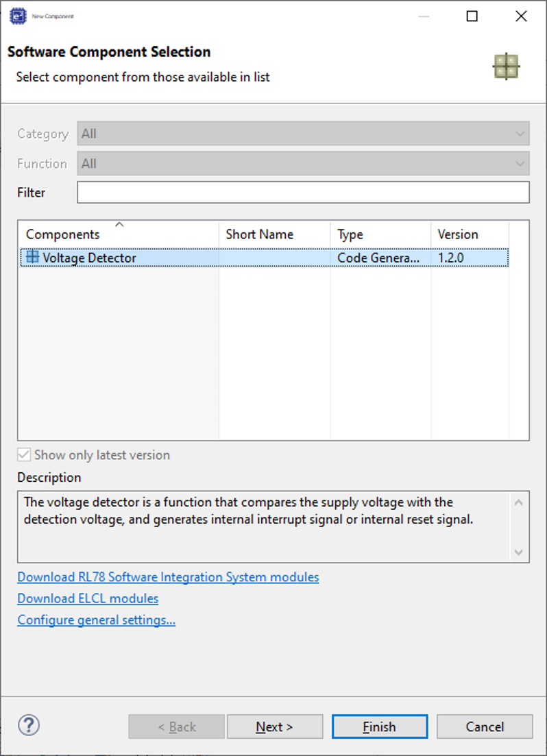Open Download RL78 Software Integration System modules link
This screenshot has height=756, width=547.
coord(168,577)
